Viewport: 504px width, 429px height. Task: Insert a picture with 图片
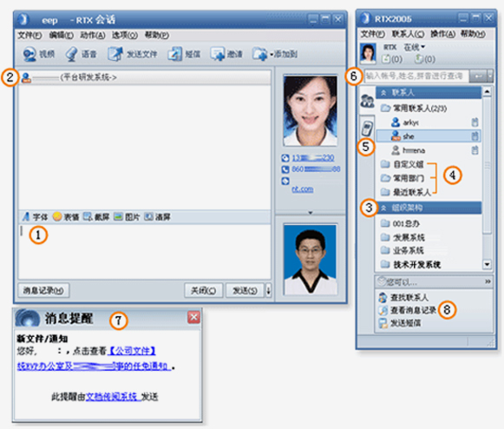(127, 217)
